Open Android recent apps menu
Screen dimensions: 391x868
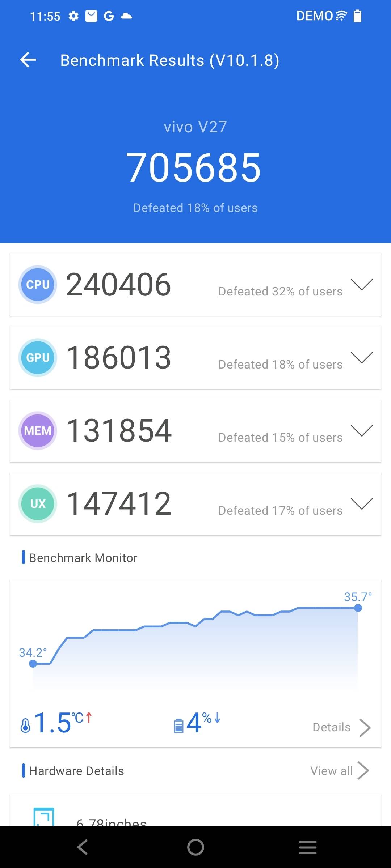coord(308,847)
